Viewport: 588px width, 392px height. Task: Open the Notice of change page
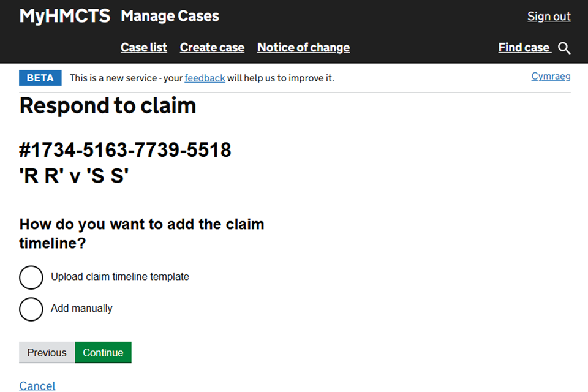click(x=303, y=48)
